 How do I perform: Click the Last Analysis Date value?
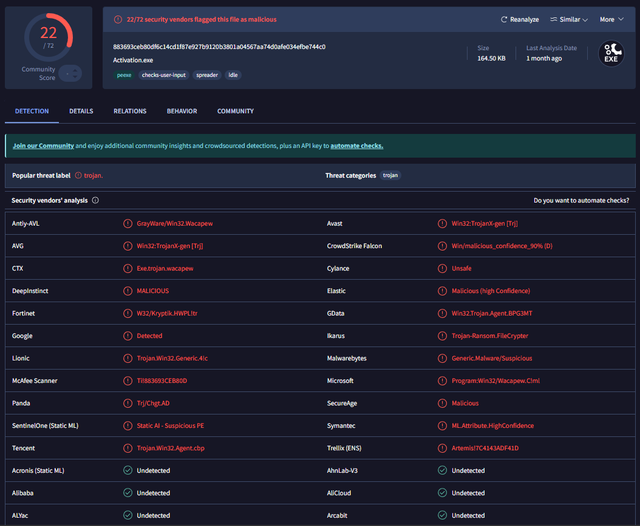tap(544, 58)
